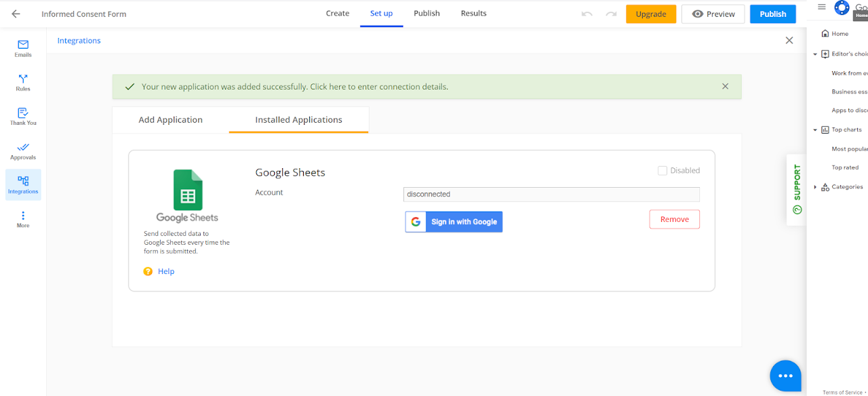Open the Rules sidebar section

(x=23, y=83)
